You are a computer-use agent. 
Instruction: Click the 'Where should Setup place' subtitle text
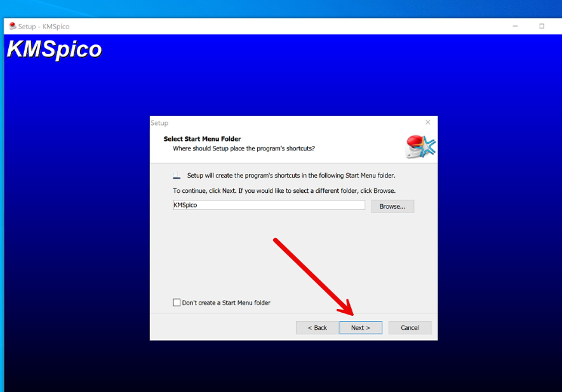(244, 148)
